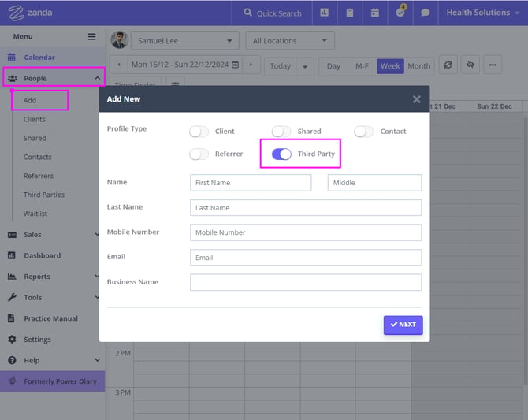Select Third Parties in the People menu
Image resolution: width=528 pixels, height=420 pixels.
[44, 195]
